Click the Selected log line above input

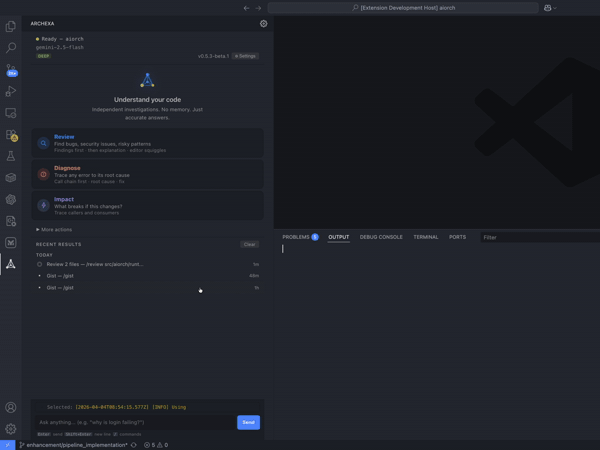tap(116, 407)
